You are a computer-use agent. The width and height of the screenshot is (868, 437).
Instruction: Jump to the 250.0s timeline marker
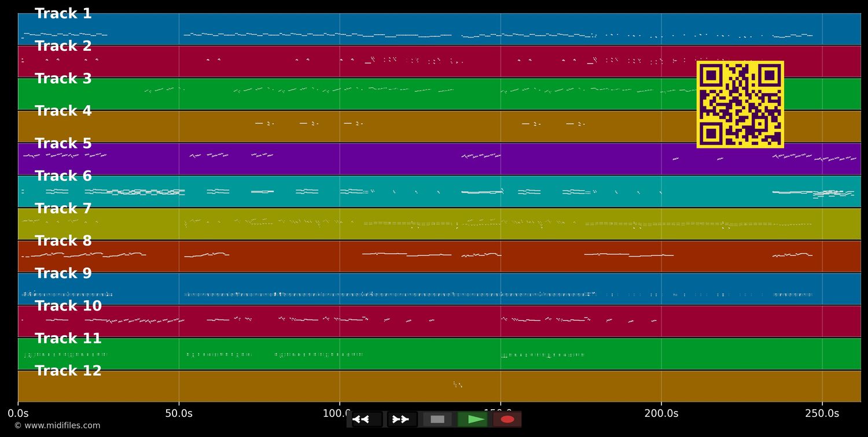click(x=822, y=413)
